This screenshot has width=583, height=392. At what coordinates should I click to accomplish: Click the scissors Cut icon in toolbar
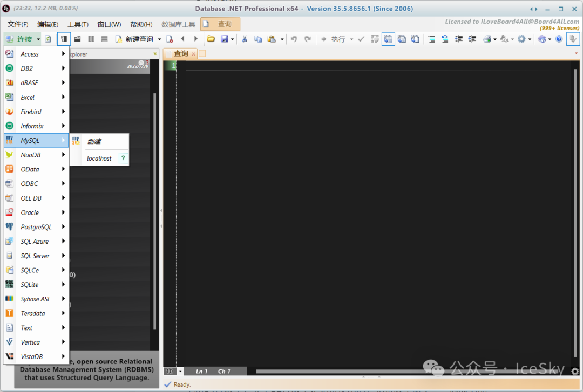[x=245, y=39]
